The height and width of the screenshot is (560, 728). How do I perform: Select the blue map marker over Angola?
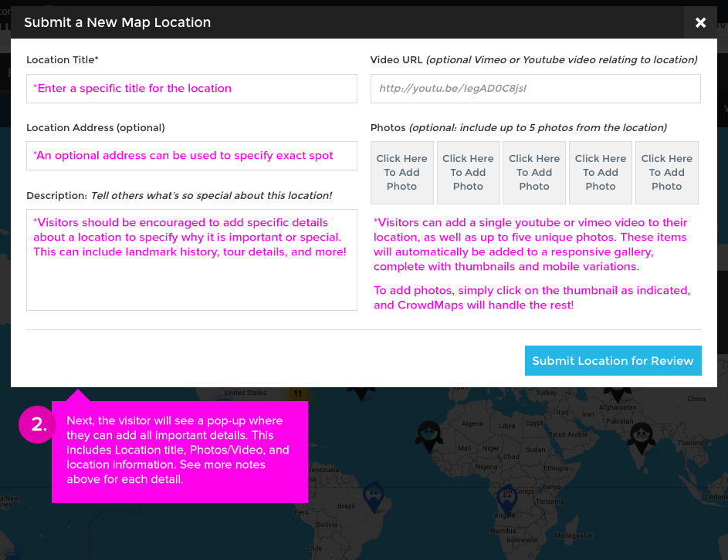(506, 497)
